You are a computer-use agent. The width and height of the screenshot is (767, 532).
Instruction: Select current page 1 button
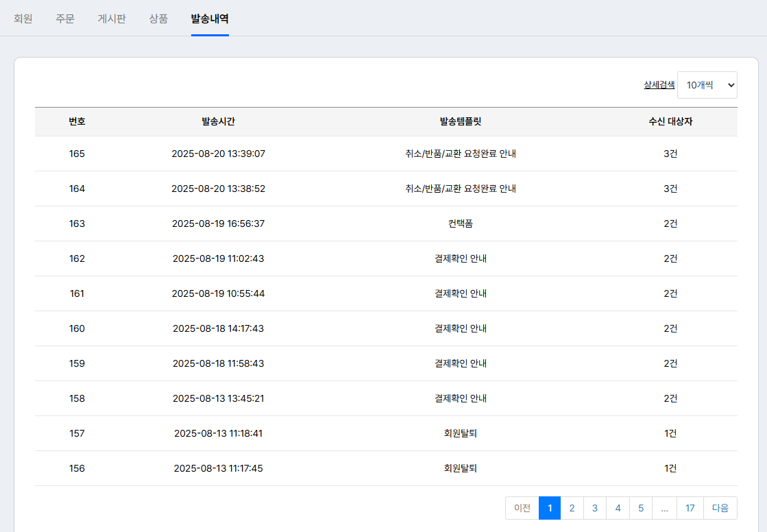[550, 508]
